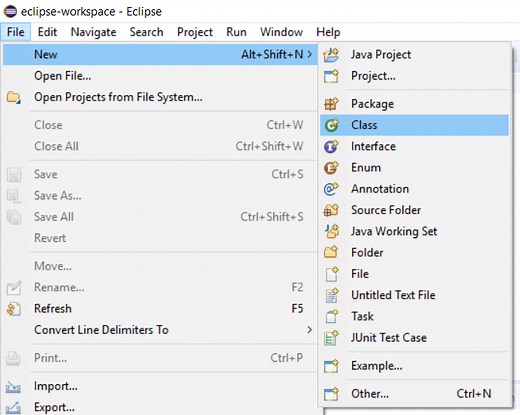This screenshot has height=415, width=520.
Task: Open the File menu
Action: coord(15,32)
